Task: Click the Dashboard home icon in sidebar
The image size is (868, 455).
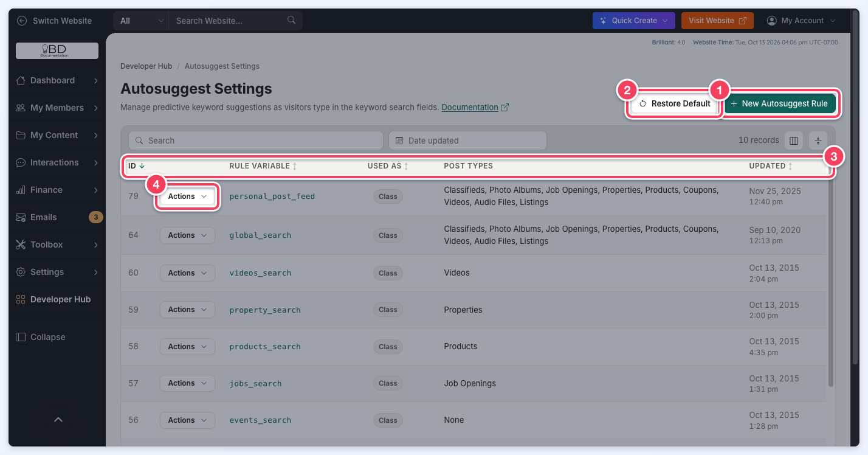Action: (21, 80)
